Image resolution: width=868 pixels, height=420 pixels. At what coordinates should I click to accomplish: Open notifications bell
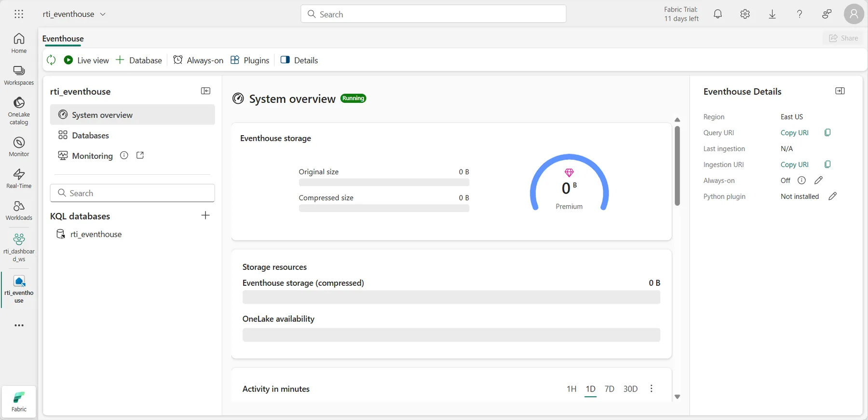[718, 14]
